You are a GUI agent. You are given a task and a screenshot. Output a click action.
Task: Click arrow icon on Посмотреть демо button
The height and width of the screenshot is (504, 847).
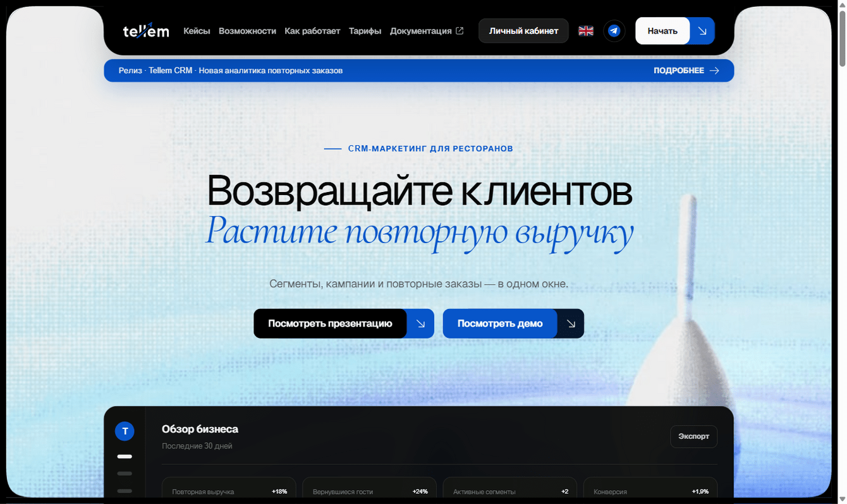(571, 323)
